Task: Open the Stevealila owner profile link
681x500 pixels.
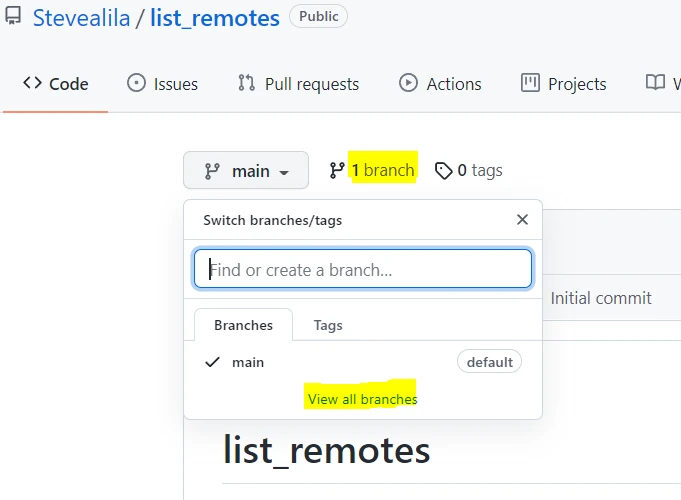Action: pyautogui.click(x=82, y=18)
